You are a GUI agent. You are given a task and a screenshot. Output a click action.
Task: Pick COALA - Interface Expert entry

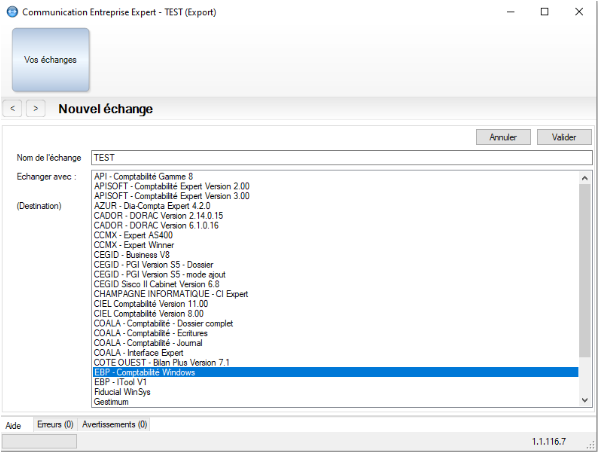(x=335, y=353)
